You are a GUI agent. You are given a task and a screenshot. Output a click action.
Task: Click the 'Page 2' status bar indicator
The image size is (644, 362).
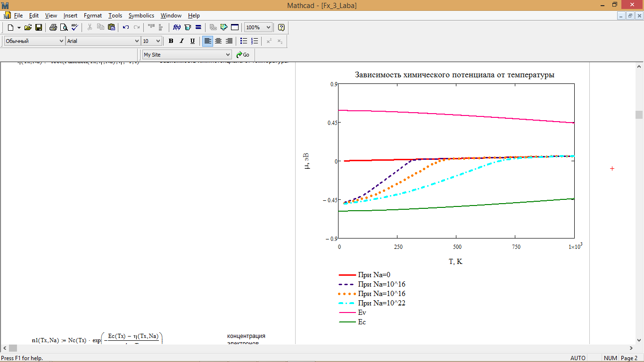(x=629, y=358)
